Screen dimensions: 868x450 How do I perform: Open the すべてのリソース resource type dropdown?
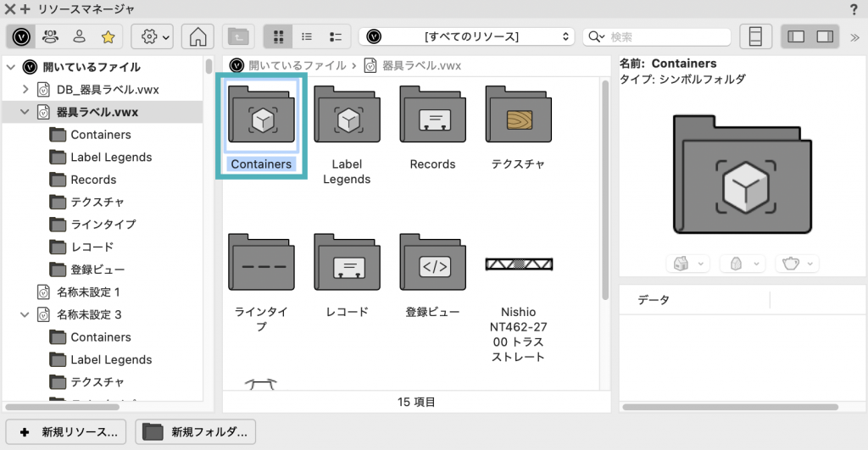point(467,36)
